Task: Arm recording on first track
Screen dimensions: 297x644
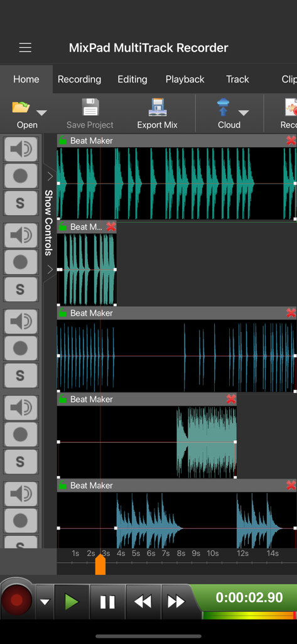Action: tap(21, 176)
